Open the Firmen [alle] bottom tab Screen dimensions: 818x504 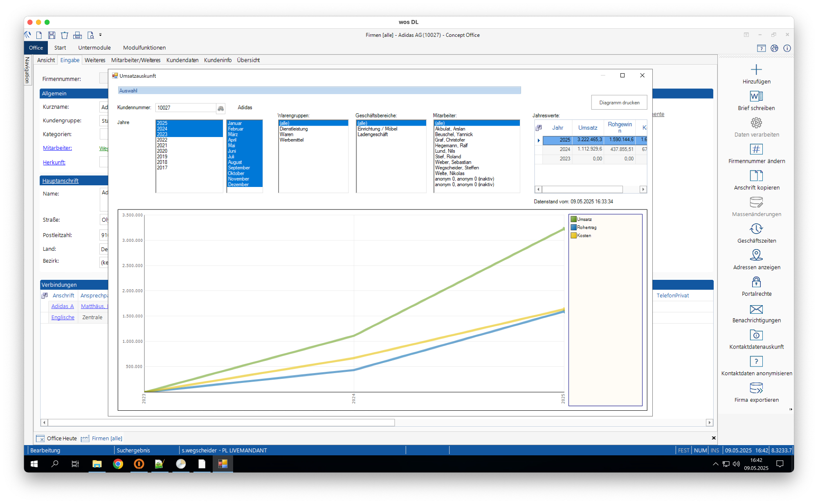pyautogui.click(x=102, y=439)
